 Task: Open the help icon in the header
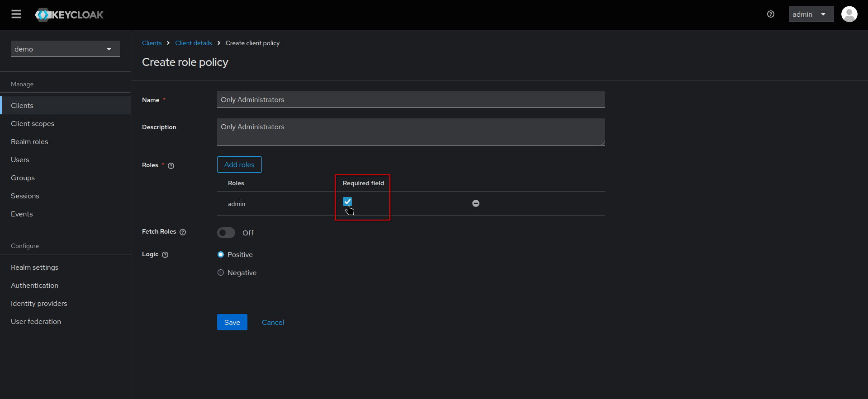(771, 14)
